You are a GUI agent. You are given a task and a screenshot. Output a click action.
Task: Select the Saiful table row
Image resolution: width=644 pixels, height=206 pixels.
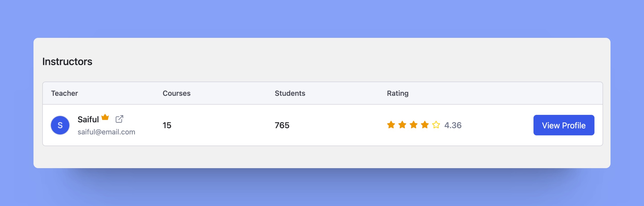323,125
